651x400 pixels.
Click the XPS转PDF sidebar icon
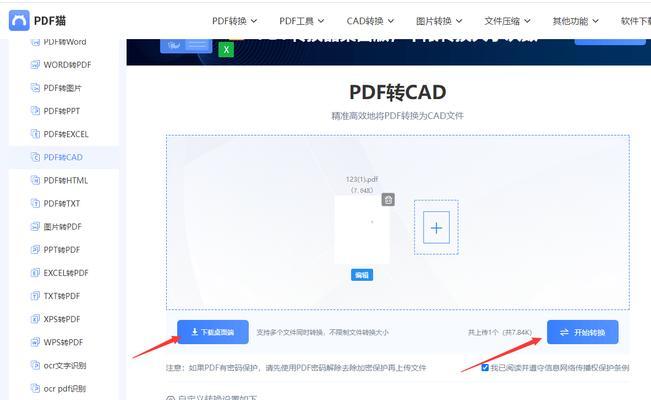pyautogui.click(x=35, y=319)
